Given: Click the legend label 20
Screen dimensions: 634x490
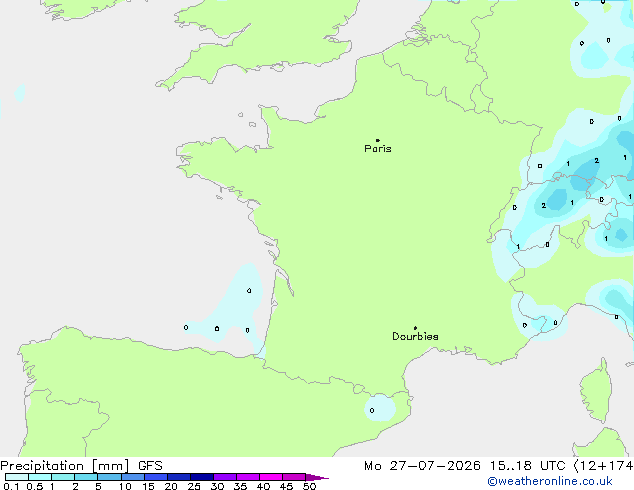Looking at the screenshot, I should coord(171,486).
